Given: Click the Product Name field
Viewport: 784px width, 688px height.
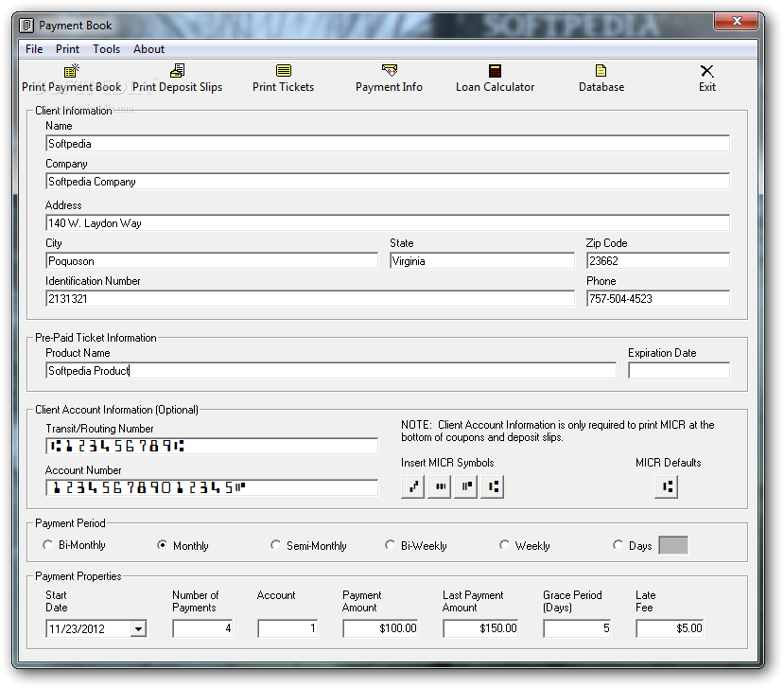Looking at the screenshot, I should coord(331,371).
